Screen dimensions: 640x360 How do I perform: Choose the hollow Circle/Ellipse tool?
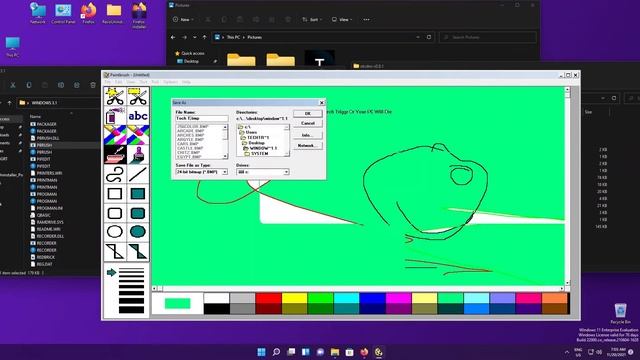(x=115, y=232)
